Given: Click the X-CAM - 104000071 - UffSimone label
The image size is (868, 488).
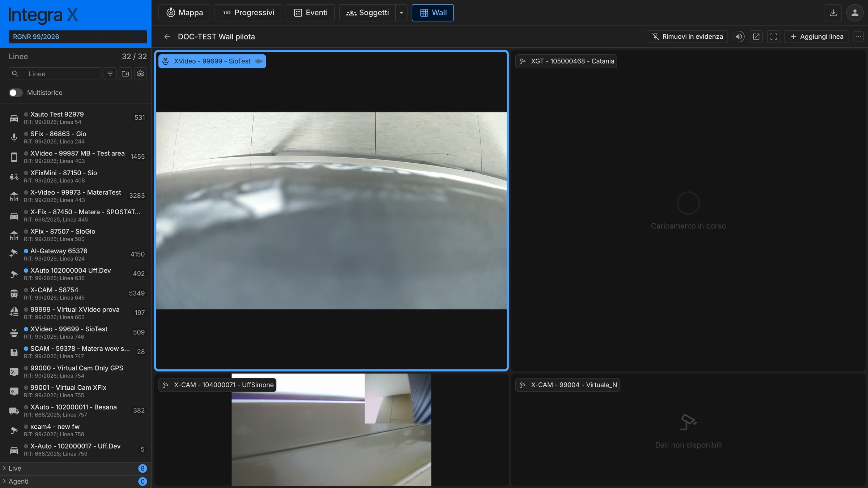Looking at the screenshot, I should 217,385.
